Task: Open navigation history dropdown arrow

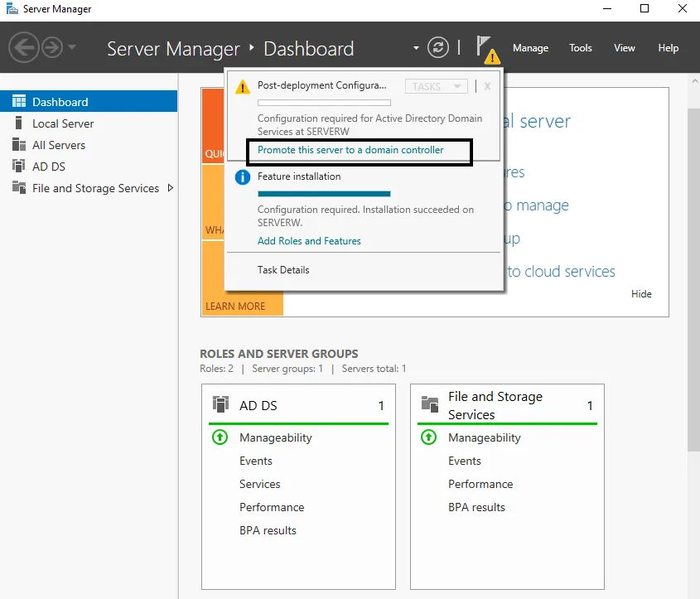Action: tap(72, 46)
